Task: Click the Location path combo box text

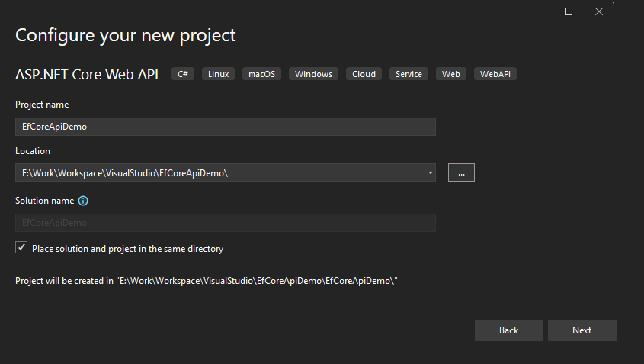Action: tap(125, 173)
